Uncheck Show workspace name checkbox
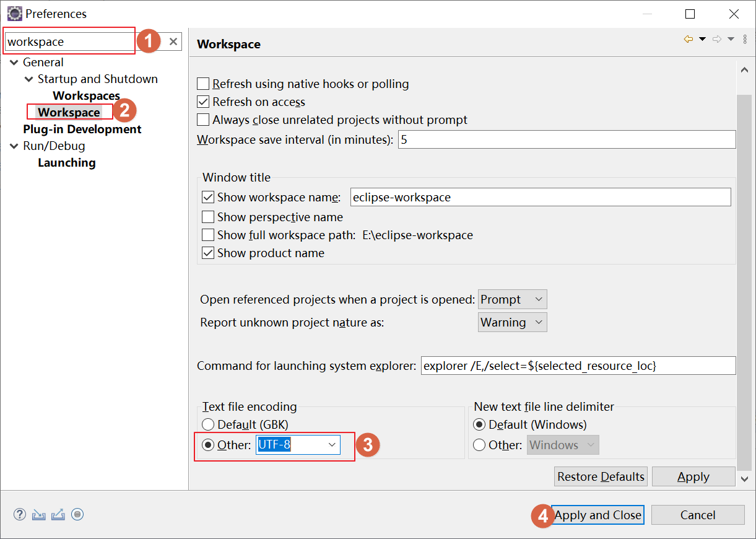This screenshot has height=539, width=756. pos(208,198)
